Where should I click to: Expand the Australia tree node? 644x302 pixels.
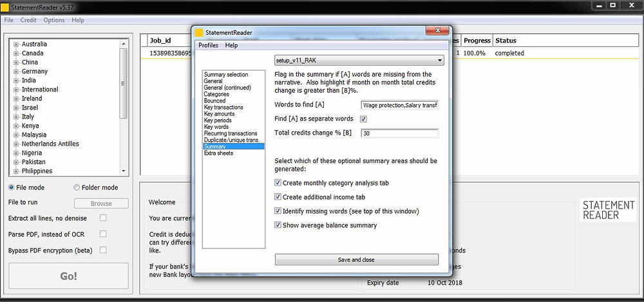(x=16, y=44)
